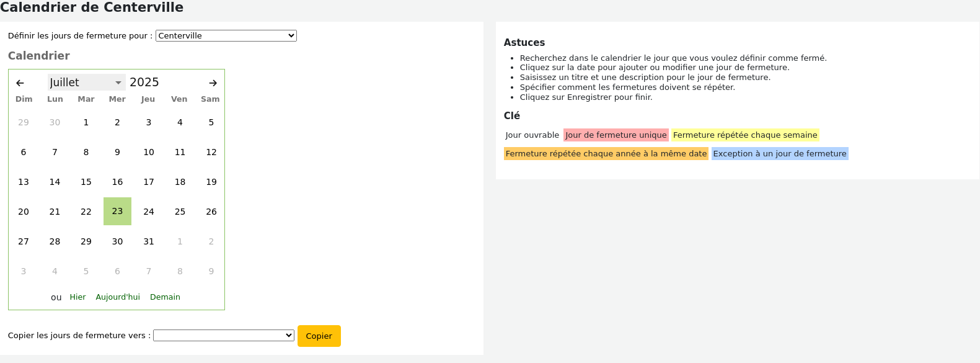
Task: Click the year 2025 field
Action: pos(144,83)
